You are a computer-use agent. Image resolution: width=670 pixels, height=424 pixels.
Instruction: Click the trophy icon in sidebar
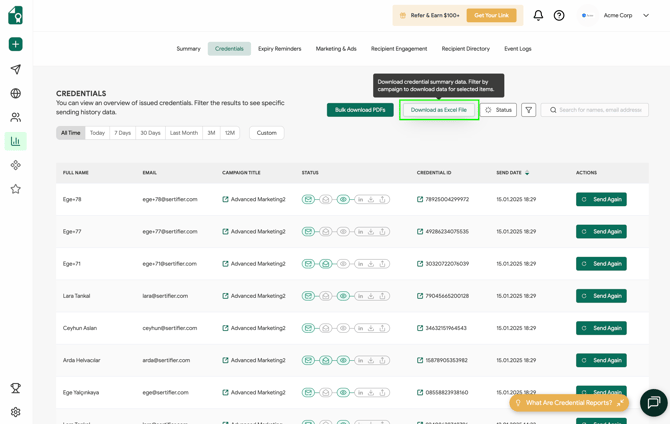coord(15,388)
